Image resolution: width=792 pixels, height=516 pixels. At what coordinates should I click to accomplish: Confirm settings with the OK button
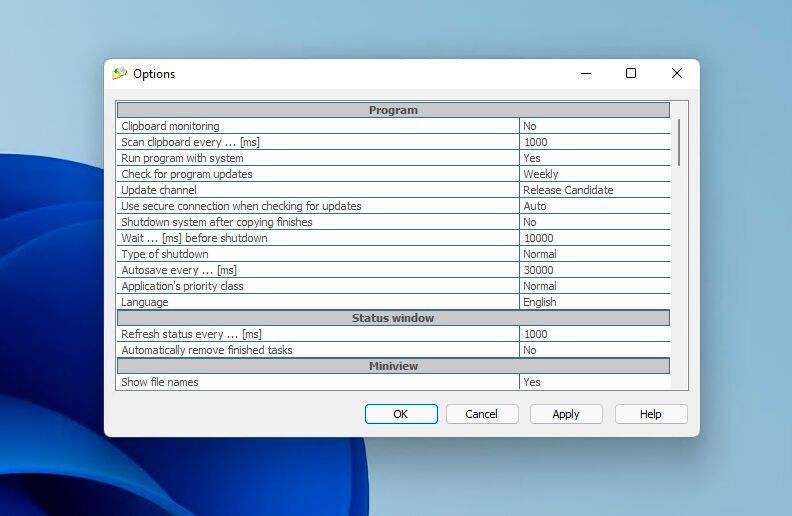[x=401, y=414]
